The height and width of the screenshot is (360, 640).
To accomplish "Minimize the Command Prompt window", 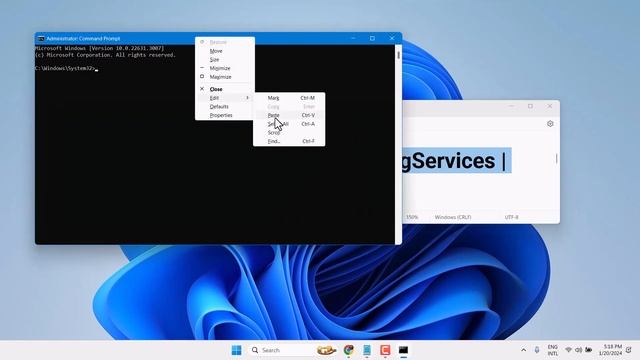I will click(353, 38).
